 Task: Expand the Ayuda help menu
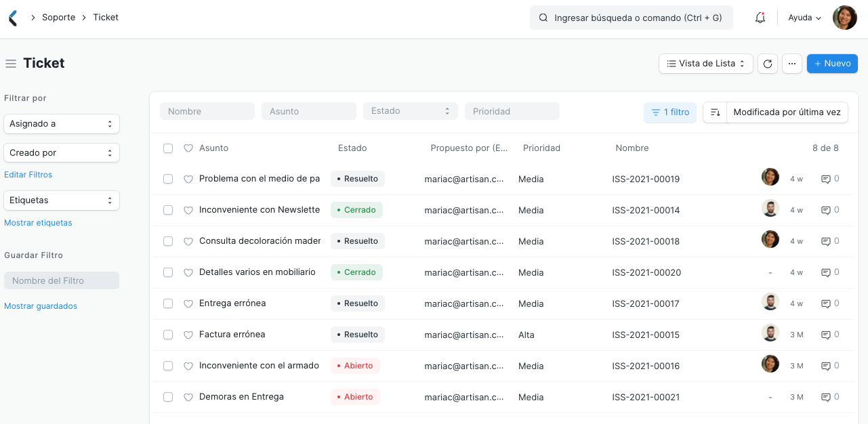click(x=804, y=18)
